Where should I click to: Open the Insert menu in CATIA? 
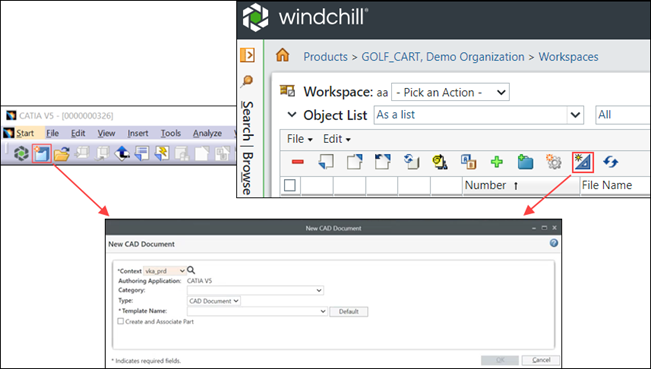tap(138, 133)
